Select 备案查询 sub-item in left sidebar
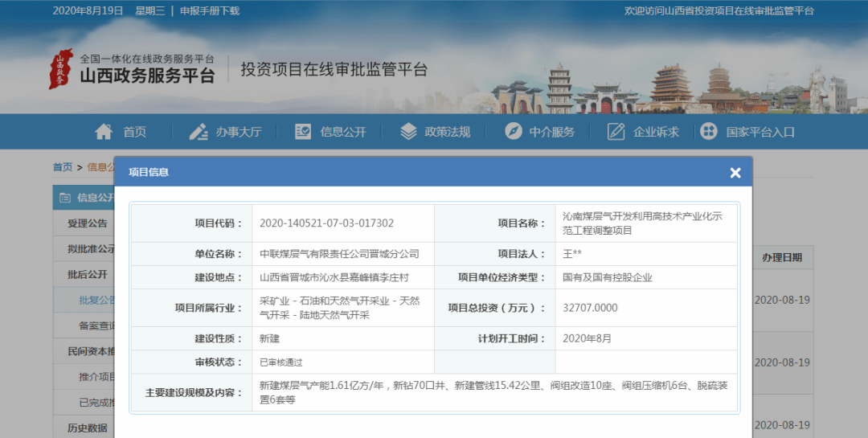Image resolution: width=868 pixels, height=438 pixels. [97, 325]
